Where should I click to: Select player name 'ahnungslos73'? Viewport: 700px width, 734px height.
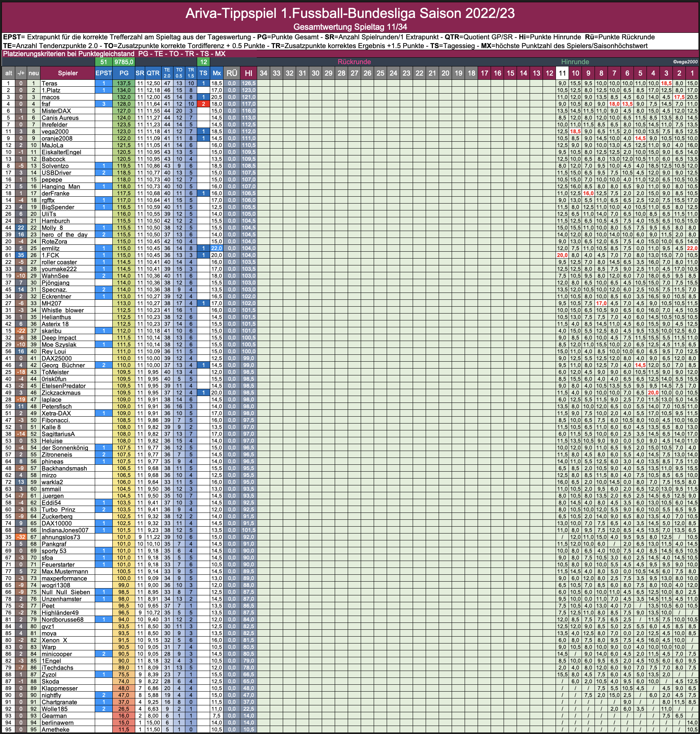61,537
